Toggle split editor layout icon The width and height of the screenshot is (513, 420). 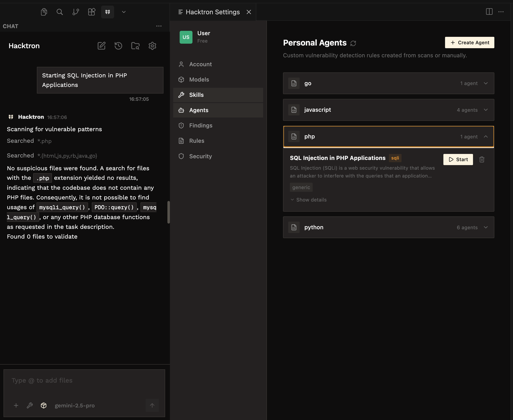click(x=489, y=12)
